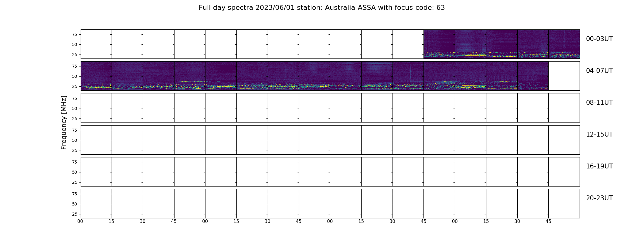Click the 'Frequency [MHz]' y-axis label
Viewport: 644px width, 245px height.
(x=64, y=123)
